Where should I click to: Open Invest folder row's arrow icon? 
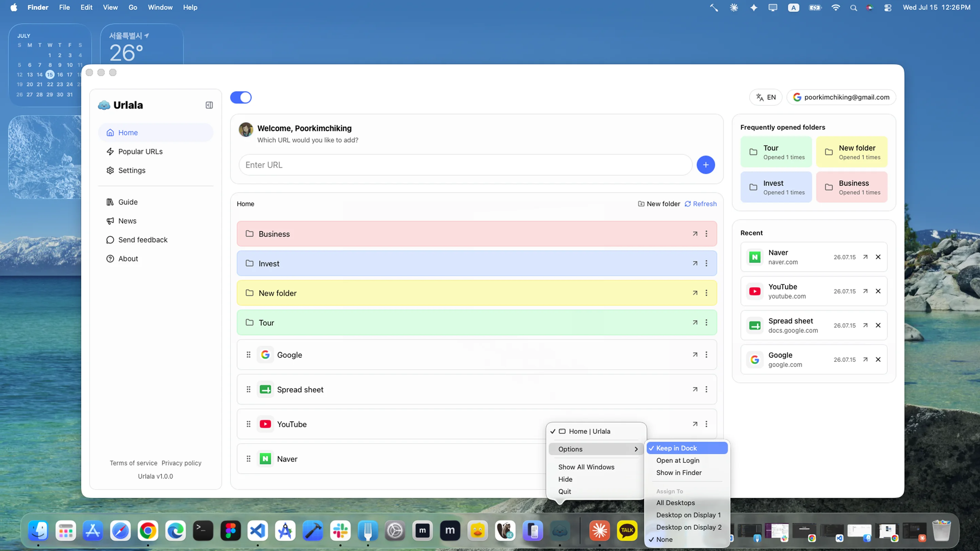[695, 264]
